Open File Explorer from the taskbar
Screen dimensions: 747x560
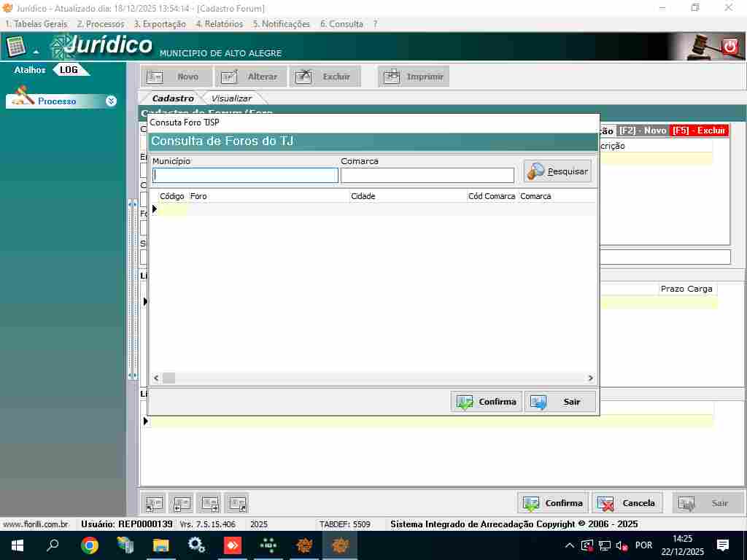pos(160,545)
